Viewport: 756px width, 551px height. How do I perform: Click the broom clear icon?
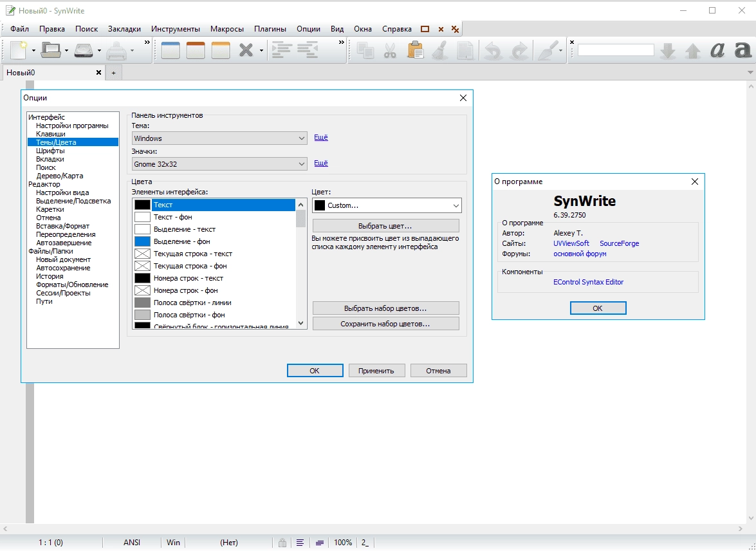(x=440, y=50)
